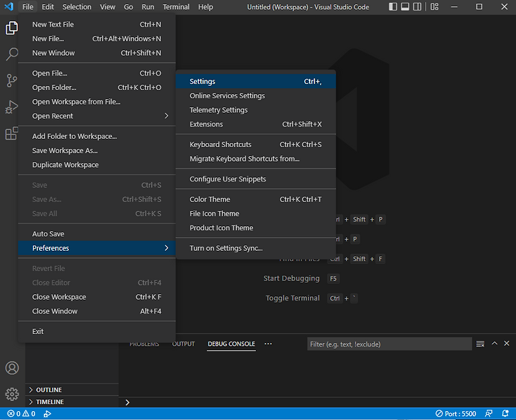Click the debug launch status bar icon
The width and height of the screenshot is (516, 420).
click(47, 413)
